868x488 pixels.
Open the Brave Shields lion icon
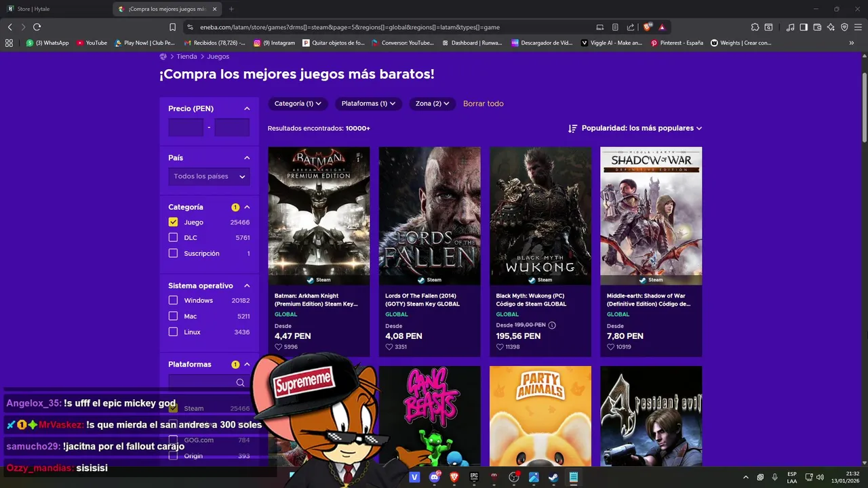[x=647, y=27]
